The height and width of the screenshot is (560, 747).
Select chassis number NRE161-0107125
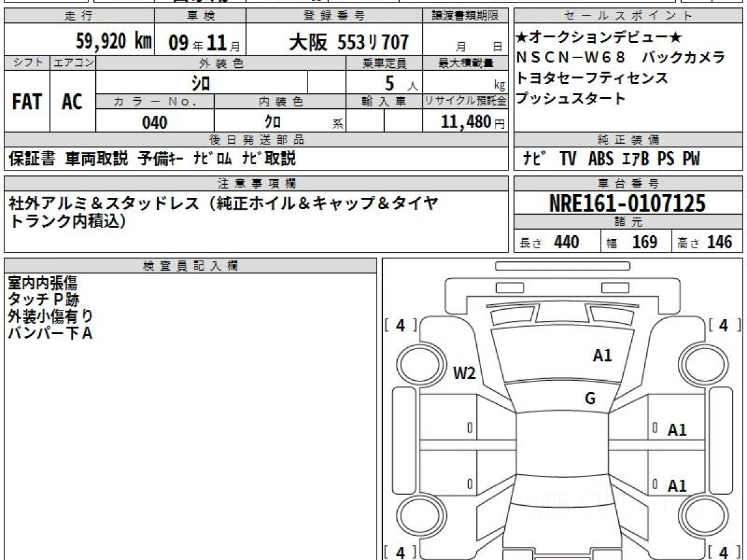click(x=628, y=203)
